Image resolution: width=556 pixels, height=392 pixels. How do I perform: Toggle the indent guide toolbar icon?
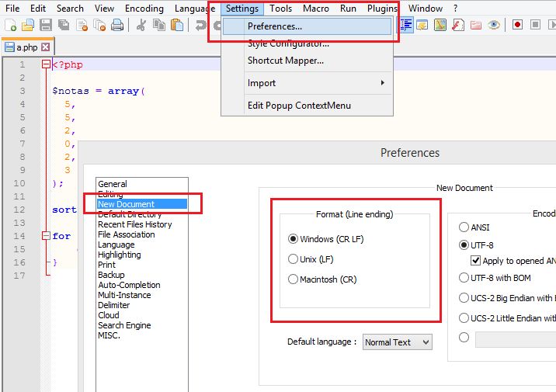[x=406, y=25]
